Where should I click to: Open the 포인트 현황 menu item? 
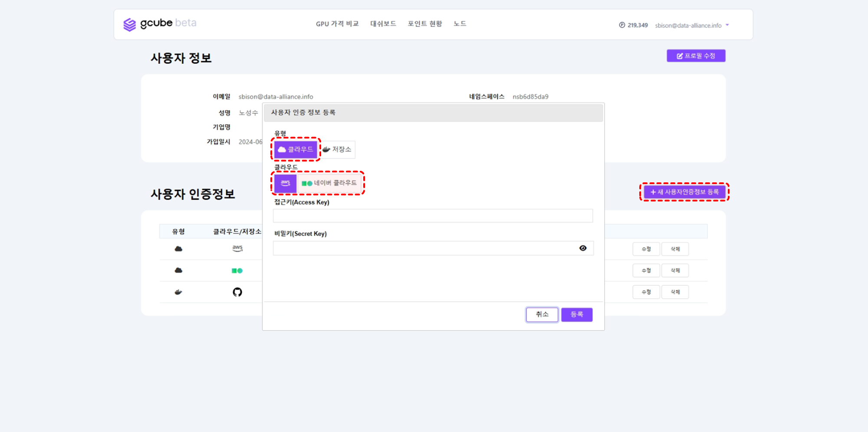[x=425, y=24]
